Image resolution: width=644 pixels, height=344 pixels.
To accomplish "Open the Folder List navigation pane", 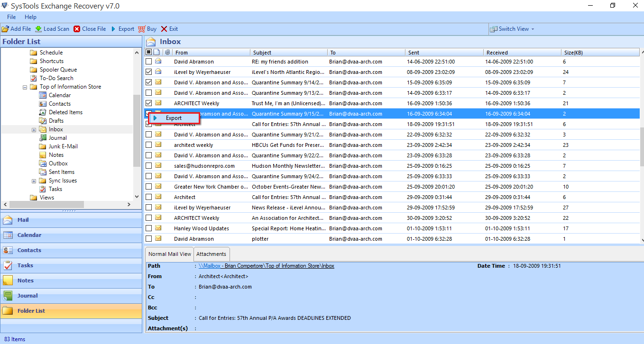I will point(71,311).
